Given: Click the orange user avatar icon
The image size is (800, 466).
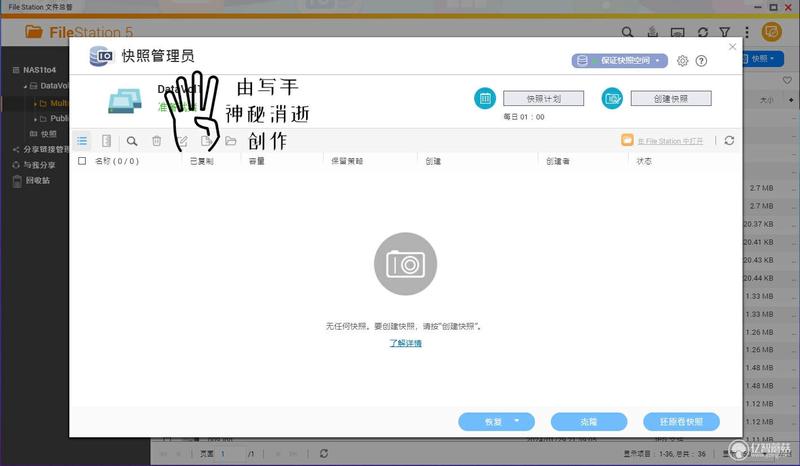Looking at the screenshot, I should click(x=772, y=32).
